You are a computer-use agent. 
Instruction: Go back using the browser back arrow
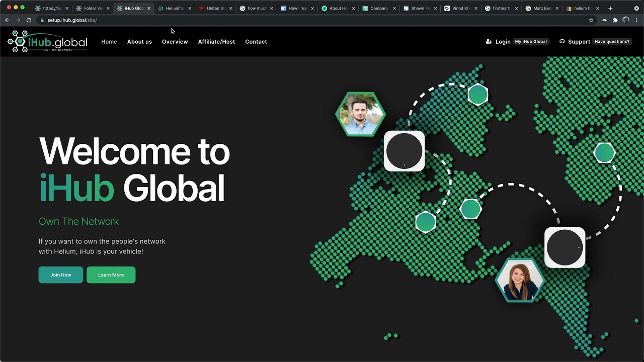(x=7, y=20)
